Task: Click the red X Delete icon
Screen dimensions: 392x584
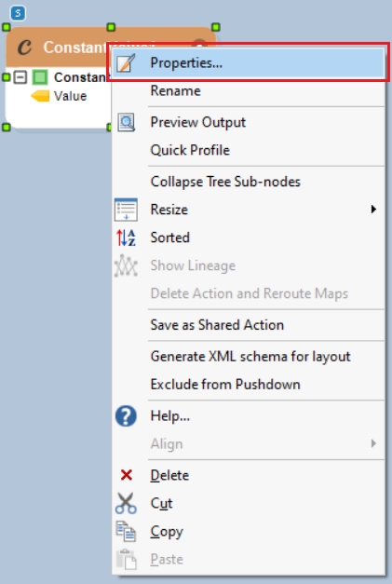Action: pyautogui.click(x=127, y=475)
